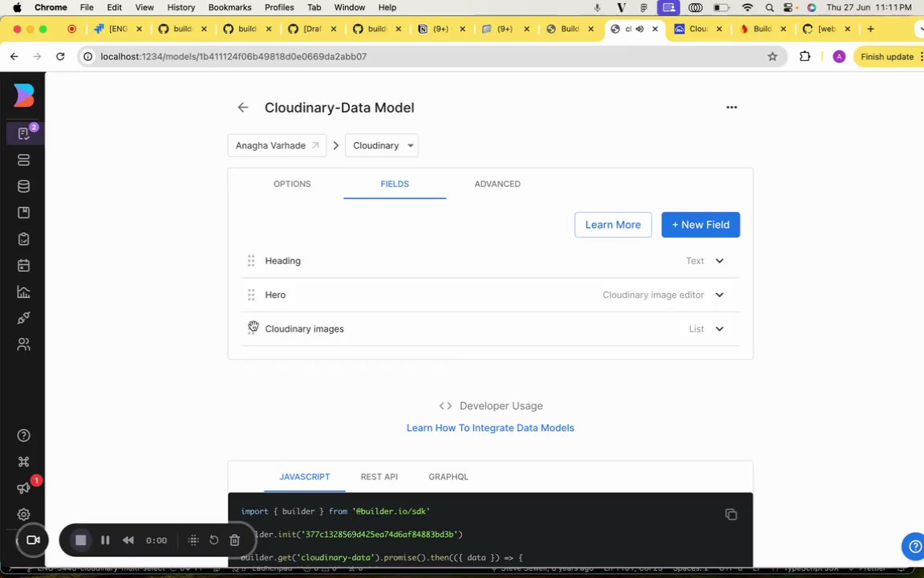Open the three-dot more options menu
Viewport: 924px width, 578px height.
coord(731,107)
